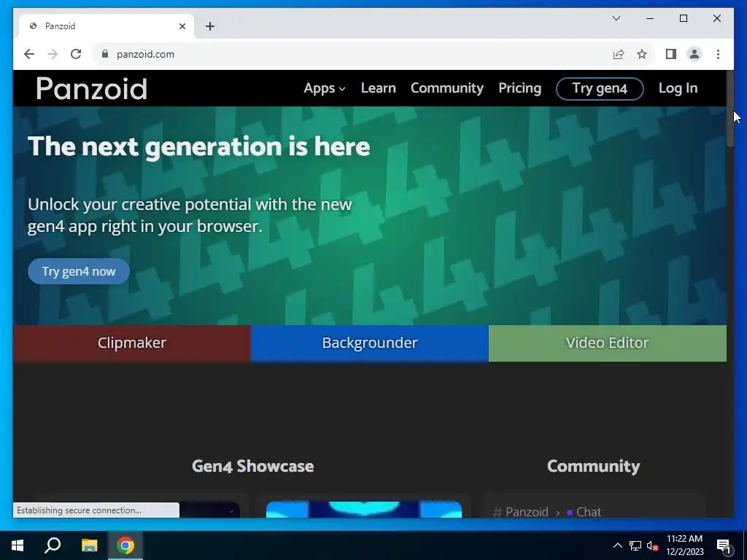Click the Chrome taskbar icon
The width and height of the screenshot is (747, 560).
point(125,545)
